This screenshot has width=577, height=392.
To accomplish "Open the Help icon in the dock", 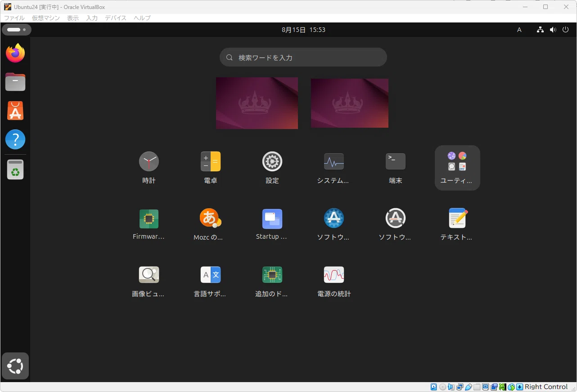I will pos(15,139).
